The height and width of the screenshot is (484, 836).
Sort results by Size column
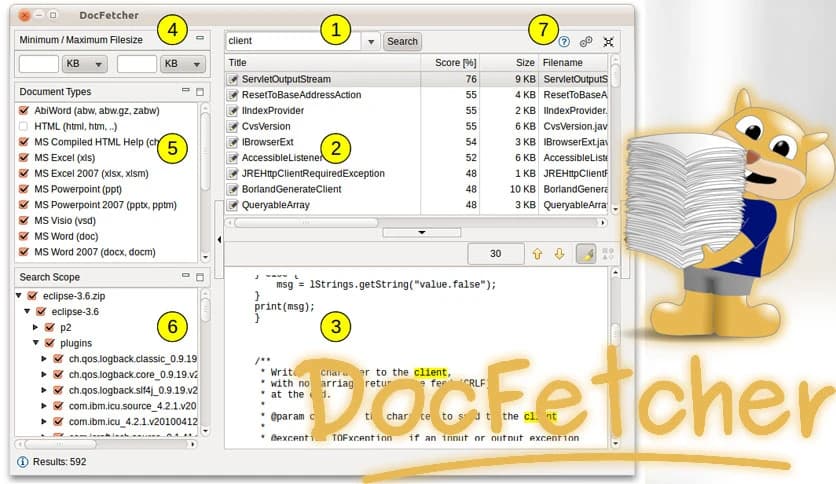click(x=509, y=63)
